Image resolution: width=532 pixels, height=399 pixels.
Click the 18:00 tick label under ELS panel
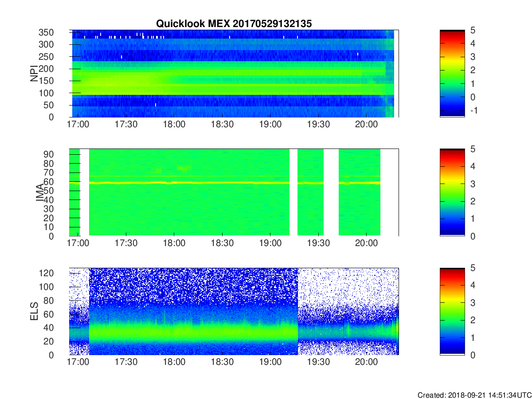(x=174, y=363)
